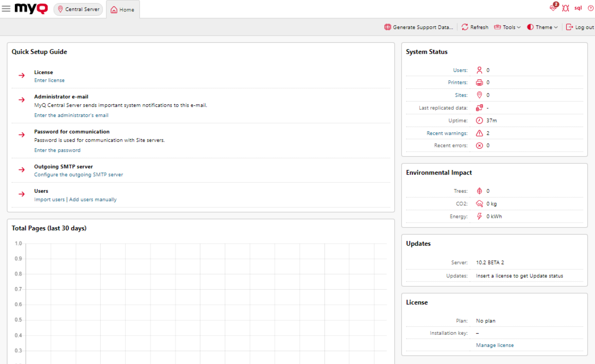Open the health notifications icon showing 2 alerts
The height and width of the screenshot is (364, 595).
(553, 8)
